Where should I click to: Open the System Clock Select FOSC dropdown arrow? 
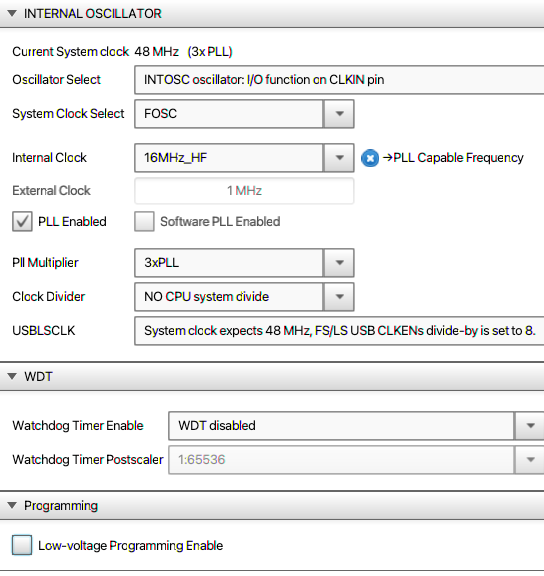[339, 114]
